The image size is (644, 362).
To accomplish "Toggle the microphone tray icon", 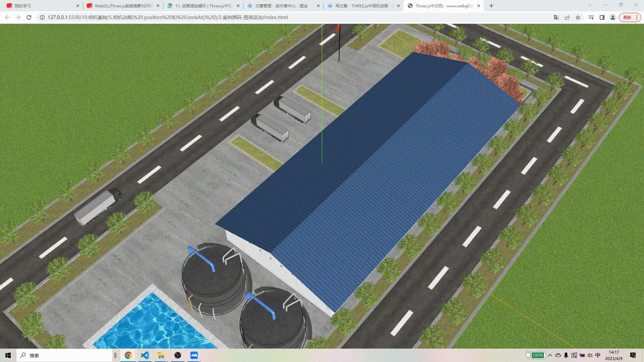I will pyautogui.click(x=566, y=355).
